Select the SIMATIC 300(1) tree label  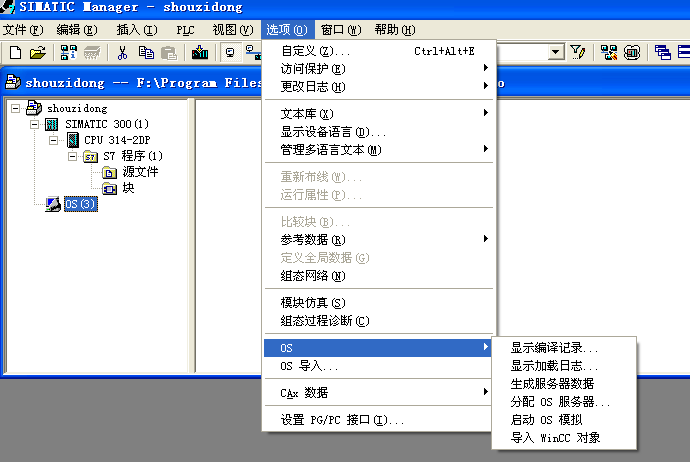pyautogui.click(x=107, y=125)
